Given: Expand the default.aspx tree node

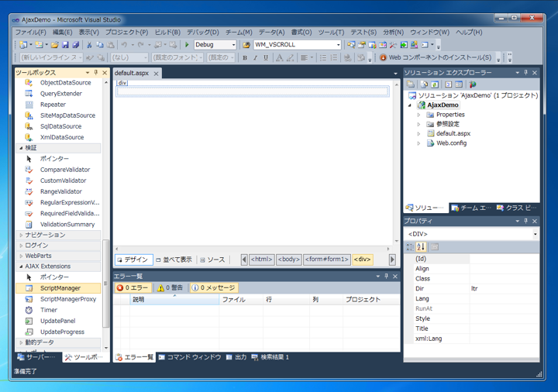Looking at the screenshot, I should point(418,134).
